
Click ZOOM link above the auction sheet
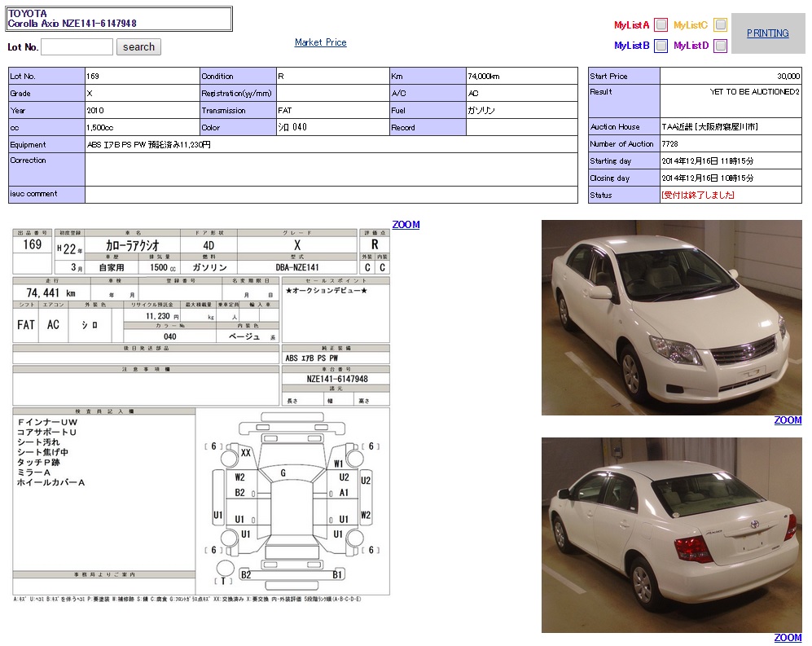tap(406, 225)
